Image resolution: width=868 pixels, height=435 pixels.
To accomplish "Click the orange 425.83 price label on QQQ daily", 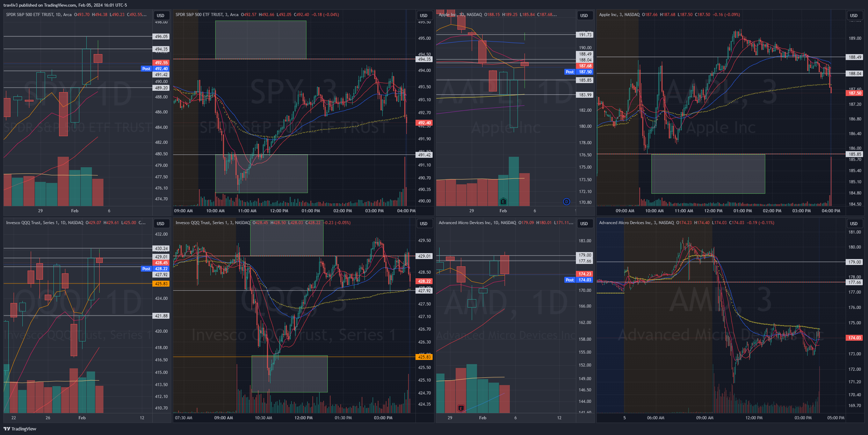I will coord(161,284).
